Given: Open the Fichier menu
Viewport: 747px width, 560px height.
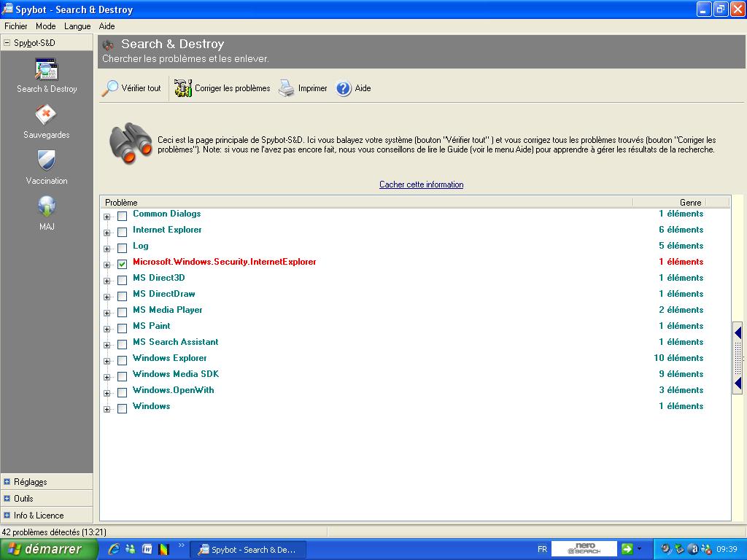Looking at the screenshot, I should pos(15,26).
